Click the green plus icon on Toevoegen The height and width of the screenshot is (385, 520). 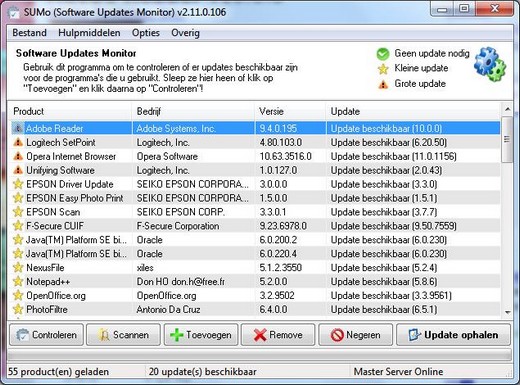point(177,335)
